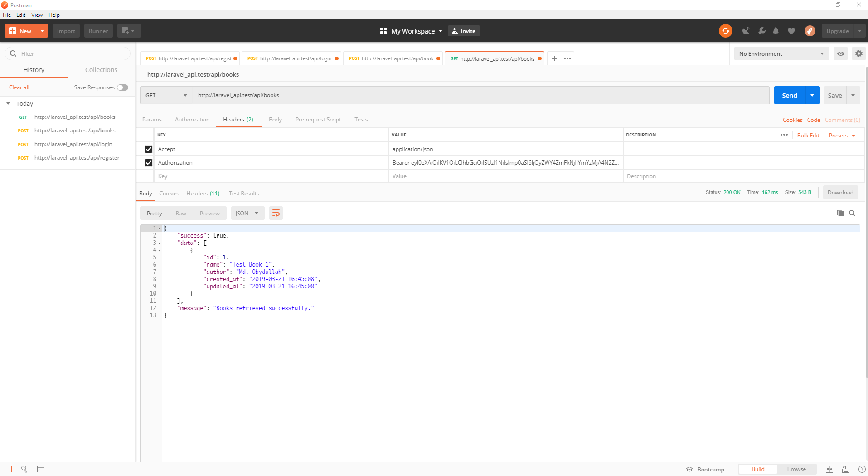Collapse the Today history group
This screenshot has height=476, width=868.
coord(8,103)
